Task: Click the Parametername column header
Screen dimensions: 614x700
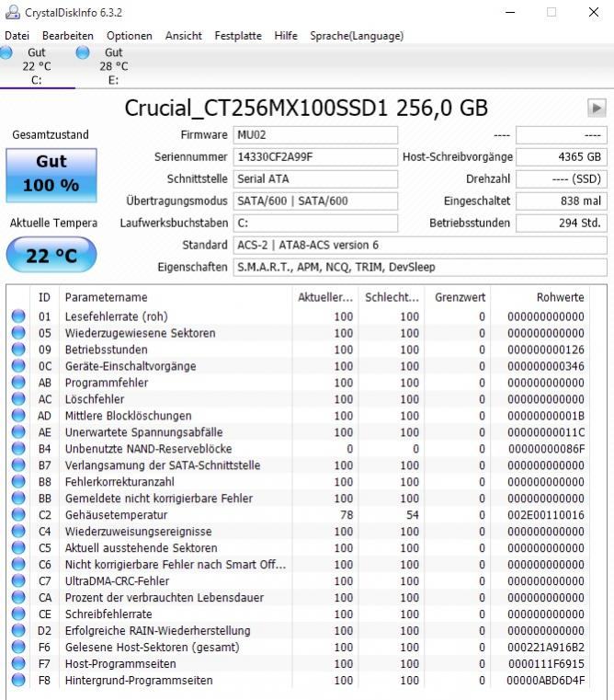Action: (x=176, y=297)
